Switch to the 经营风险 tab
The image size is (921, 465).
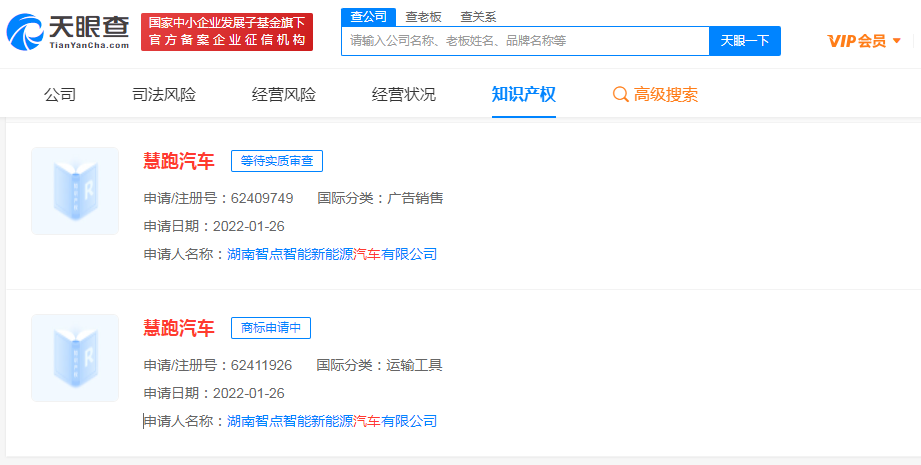click(284, 95)
